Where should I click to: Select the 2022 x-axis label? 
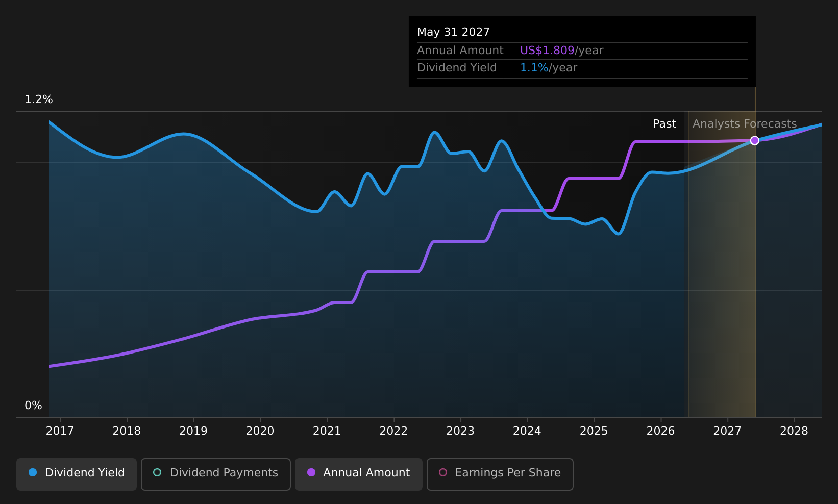[x=393, y=431]
